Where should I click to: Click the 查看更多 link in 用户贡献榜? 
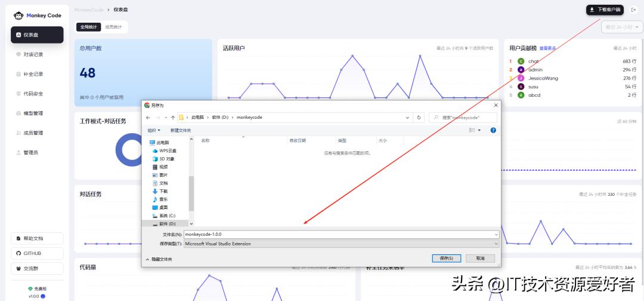(x=548, y=48)
